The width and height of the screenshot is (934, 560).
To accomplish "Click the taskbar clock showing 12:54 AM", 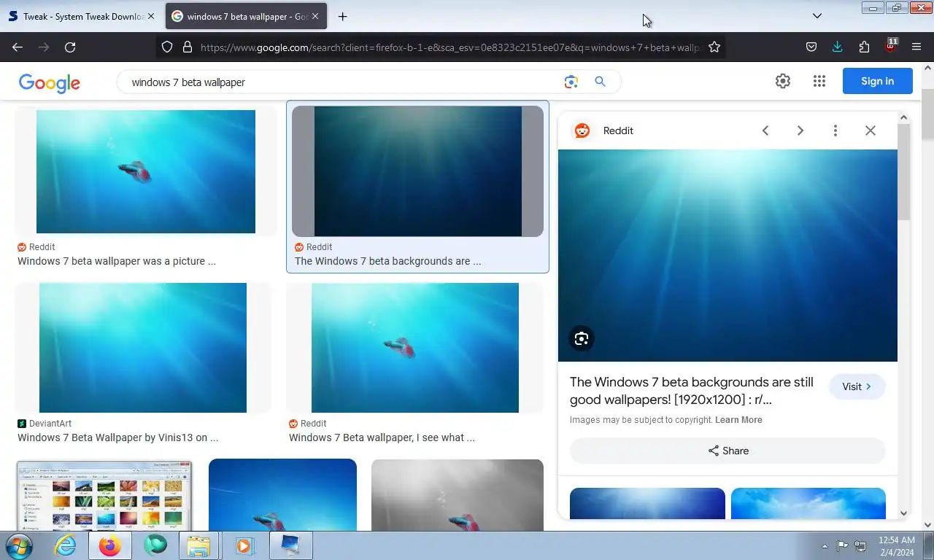I will click(x=896, y=546).
